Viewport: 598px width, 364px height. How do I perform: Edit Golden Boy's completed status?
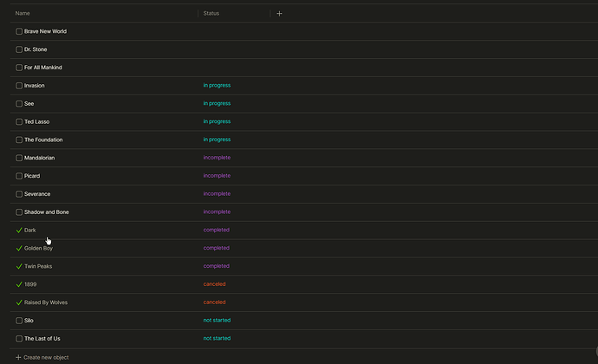click(x=217, y=248)
